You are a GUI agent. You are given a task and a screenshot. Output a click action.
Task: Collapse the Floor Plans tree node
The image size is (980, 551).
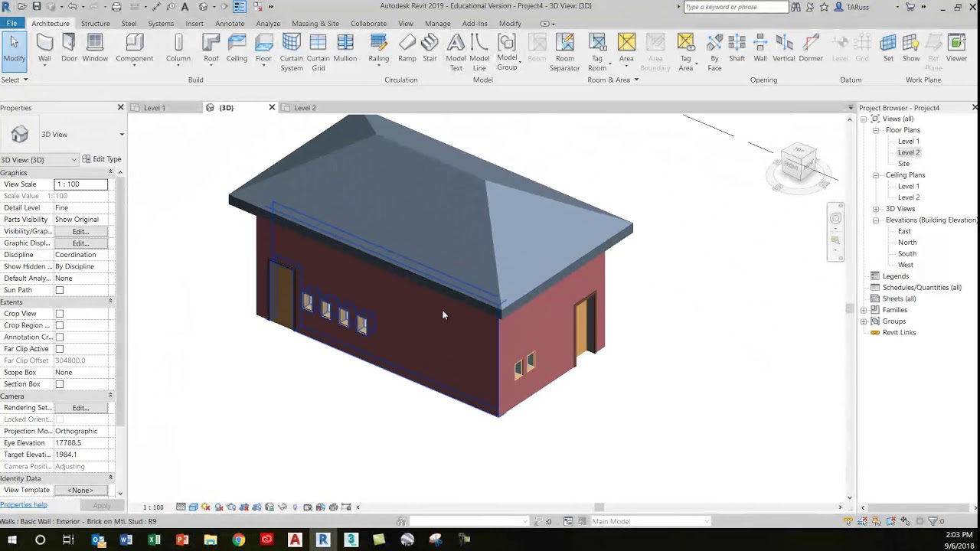click(x=876, y=130)
